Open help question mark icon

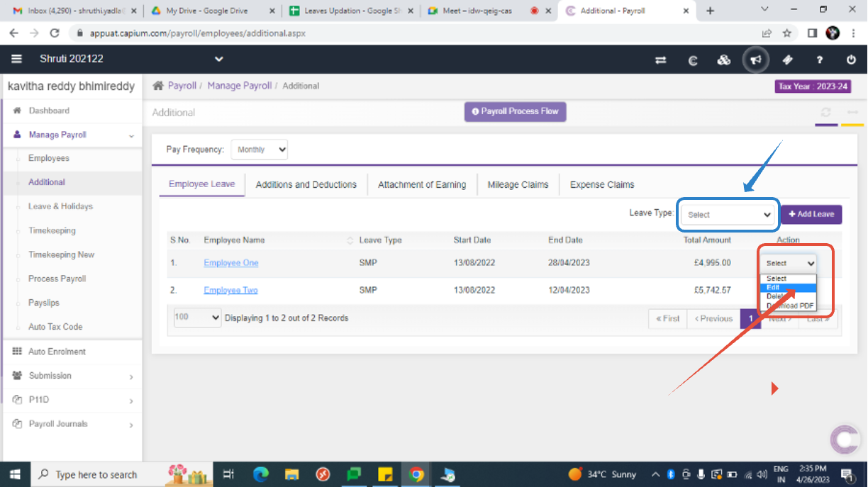(820, 60)
